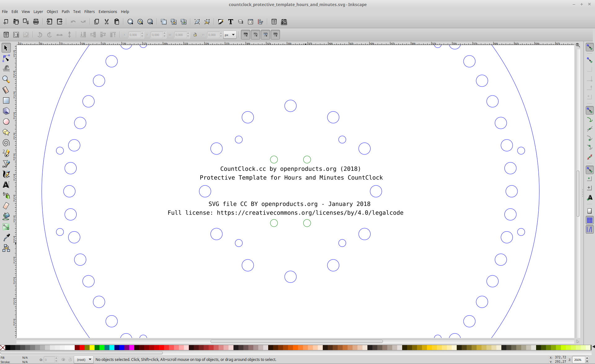The height and width of the screenshot is (364, 595).
Task: Pick the cyan swatch in palette
Action: pyautogui.click(x=112, y=348)
